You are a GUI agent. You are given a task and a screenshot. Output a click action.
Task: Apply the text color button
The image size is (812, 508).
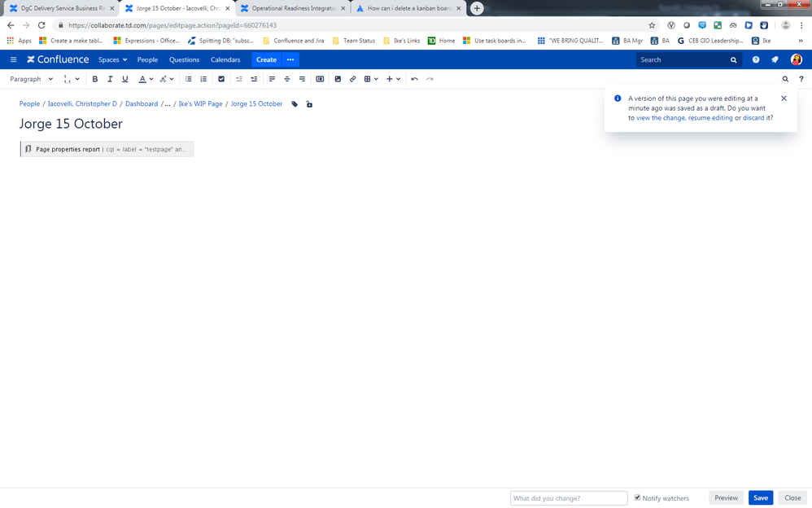click(142, 79)
